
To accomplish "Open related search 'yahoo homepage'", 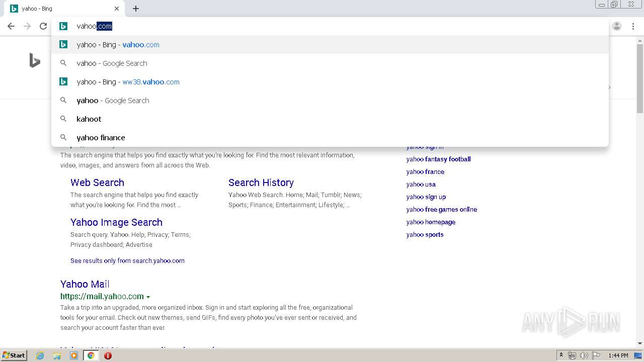I will point(431,222).
